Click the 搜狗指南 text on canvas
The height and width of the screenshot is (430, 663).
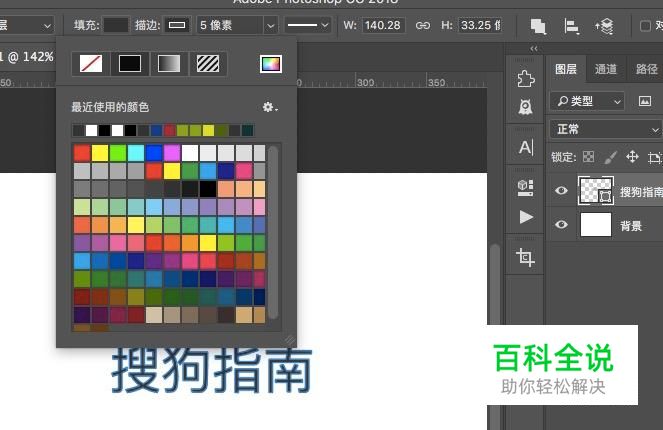211,370
